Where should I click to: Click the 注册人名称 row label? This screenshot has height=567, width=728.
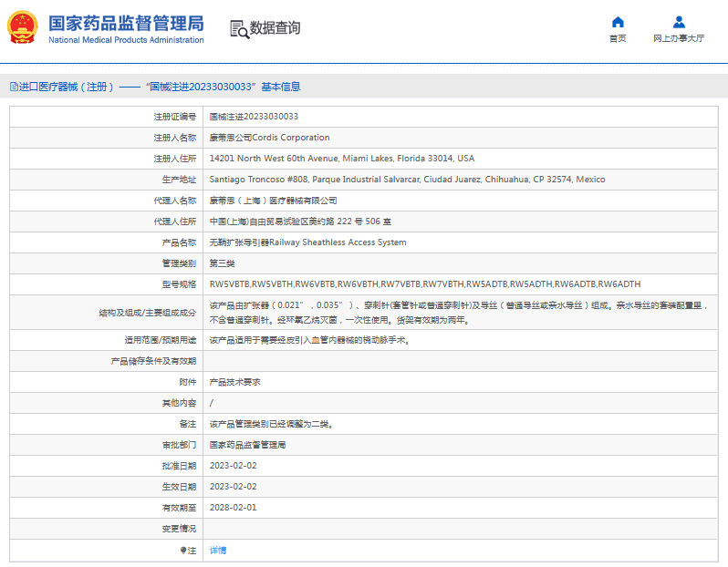pos(175,138)
